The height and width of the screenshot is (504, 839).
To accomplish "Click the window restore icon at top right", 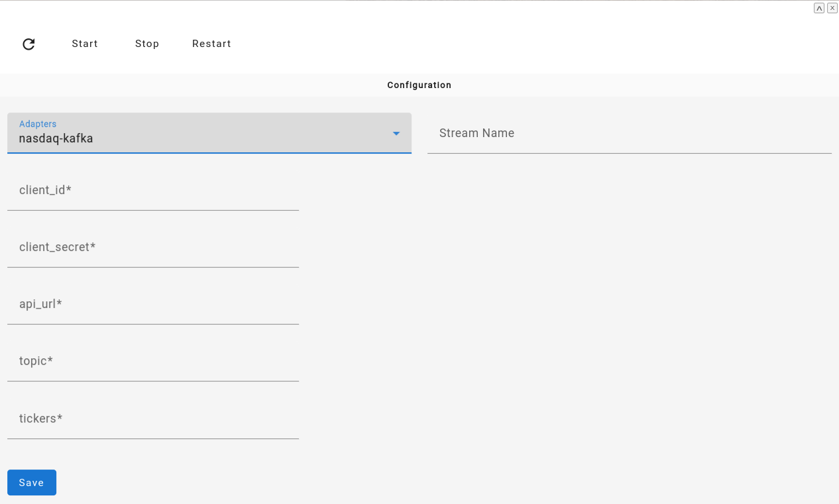I will 819,7.
